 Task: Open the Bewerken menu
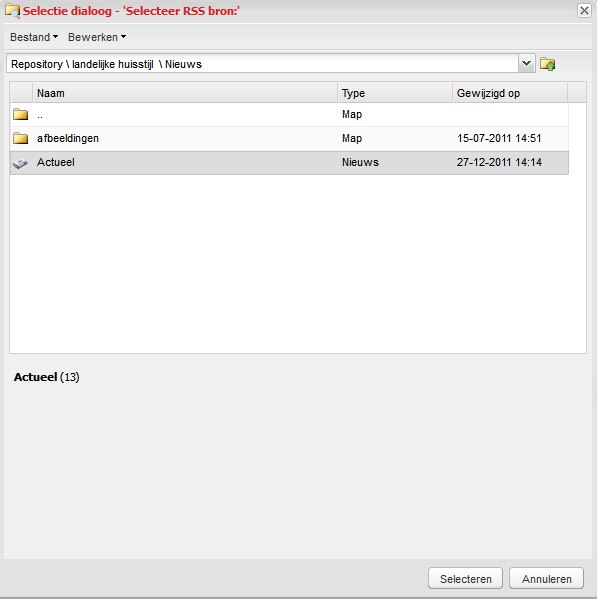(x=97, y=37)
